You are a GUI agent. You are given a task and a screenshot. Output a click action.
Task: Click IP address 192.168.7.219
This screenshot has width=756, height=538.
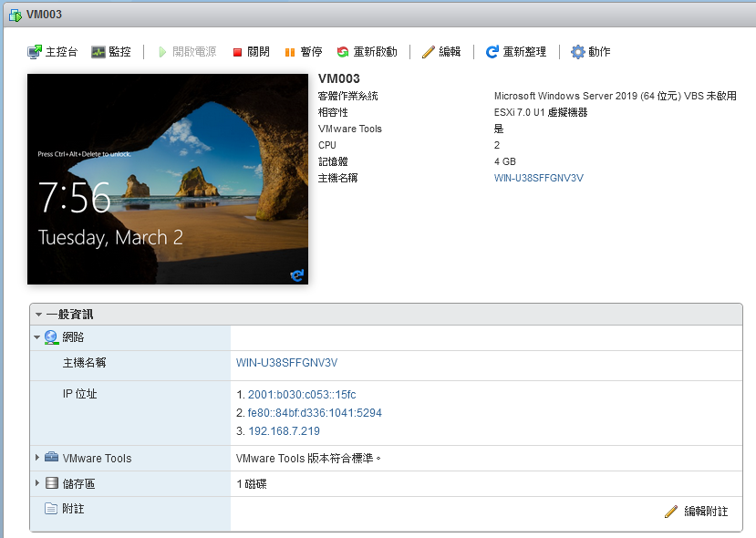point(284,431)
